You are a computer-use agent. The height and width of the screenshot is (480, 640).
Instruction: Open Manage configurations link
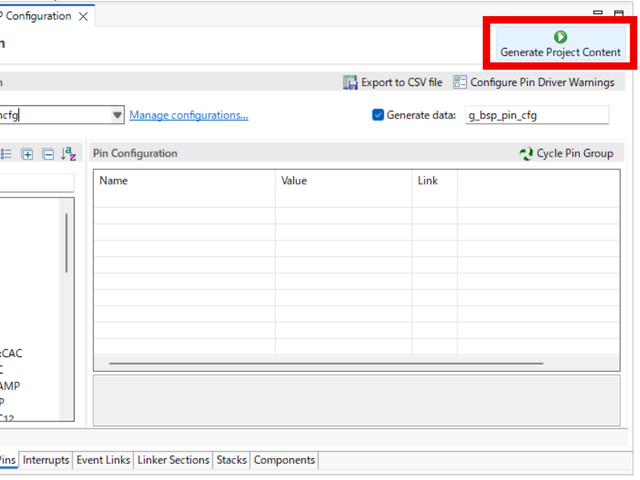pyautogui.click(x=189, y=115)
